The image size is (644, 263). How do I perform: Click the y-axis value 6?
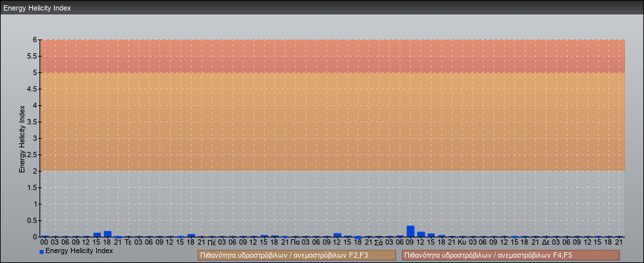pos(36,40)
